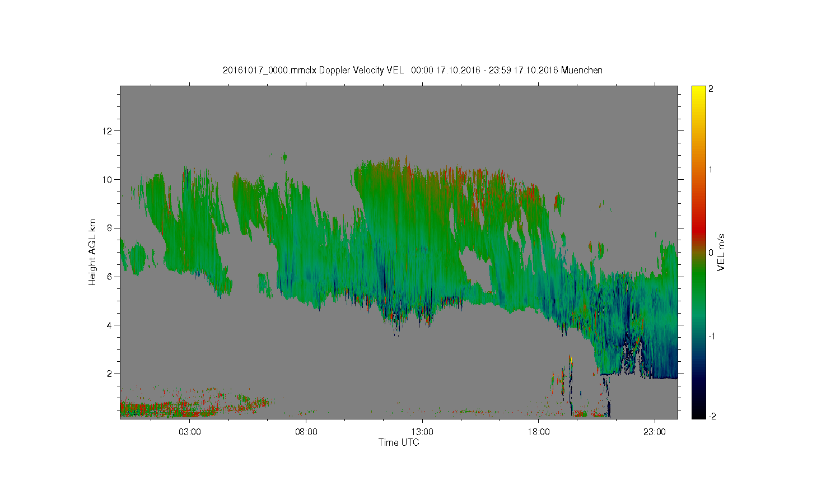
Task: Click the height tick label 10
Action: coord(108,180)
